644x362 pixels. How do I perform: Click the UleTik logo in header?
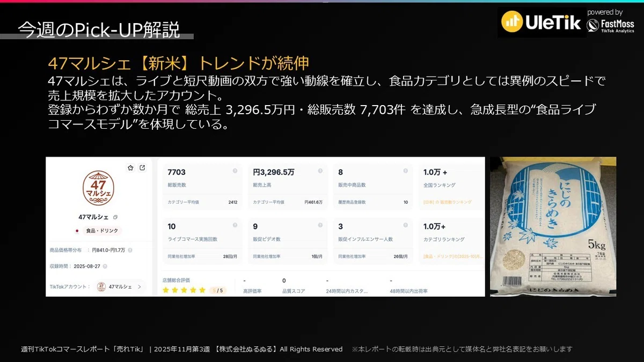tap(541, 21)
